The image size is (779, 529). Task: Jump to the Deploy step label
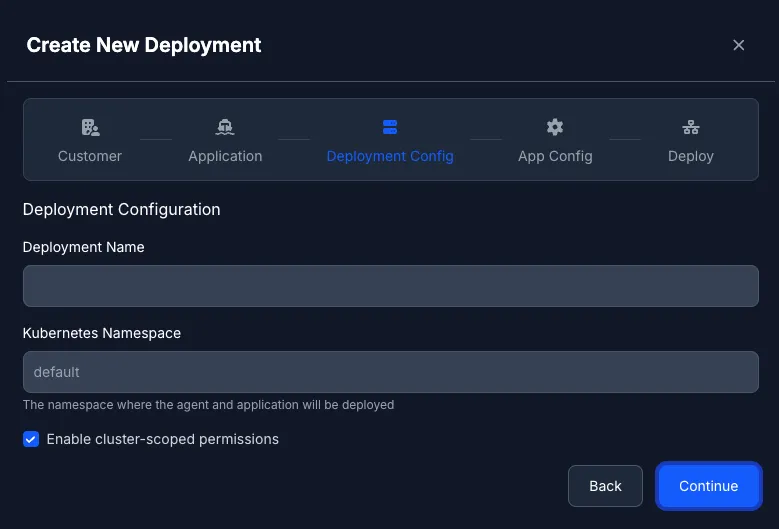(x=691, y=156)
